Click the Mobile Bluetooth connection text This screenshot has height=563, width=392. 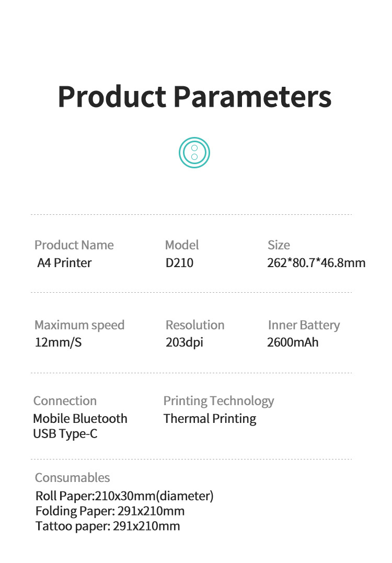point(80,418)
